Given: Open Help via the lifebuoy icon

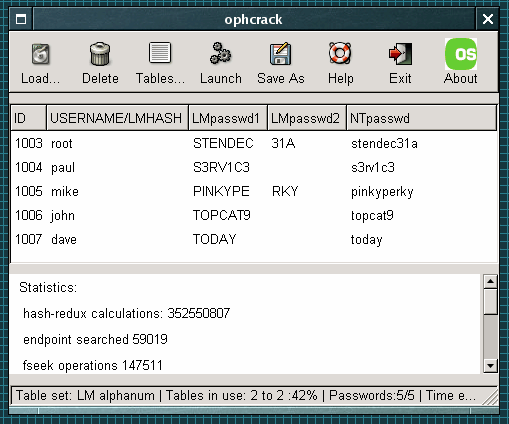Looking at the screenshot, I should click(340, 53).
